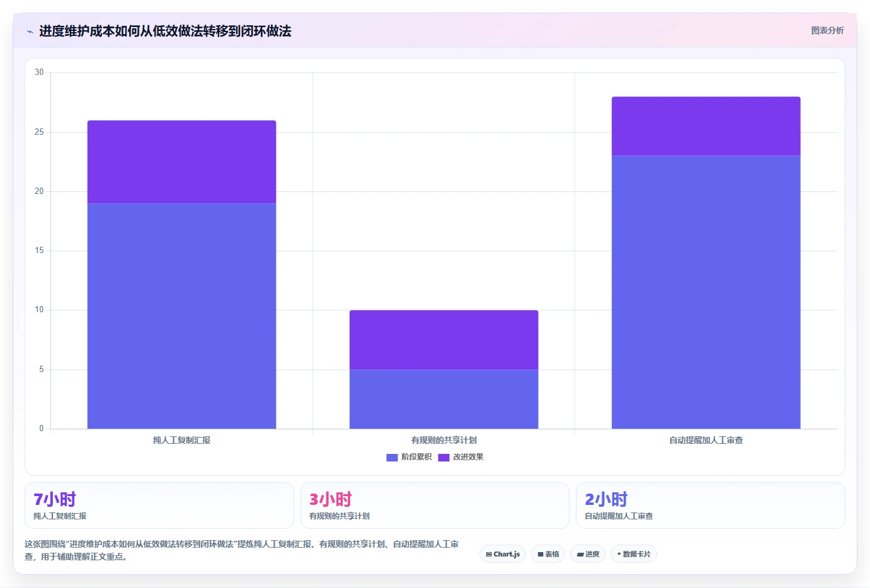Click the blue 阶段累积 segment of 纯人工复制汇报 bar
The height and width of the screenshot is (588, 870).
181,316
